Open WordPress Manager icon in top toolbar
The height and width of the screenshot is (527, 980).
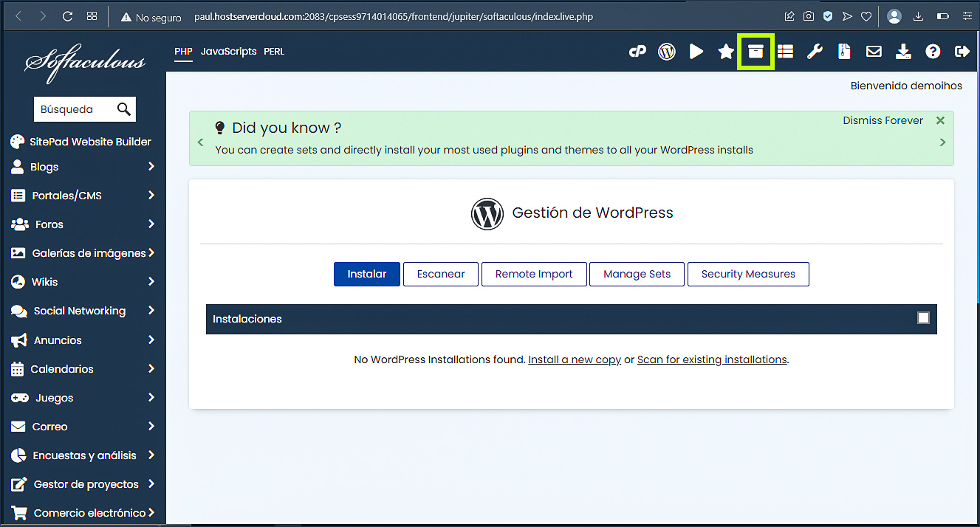click(667, 52)
